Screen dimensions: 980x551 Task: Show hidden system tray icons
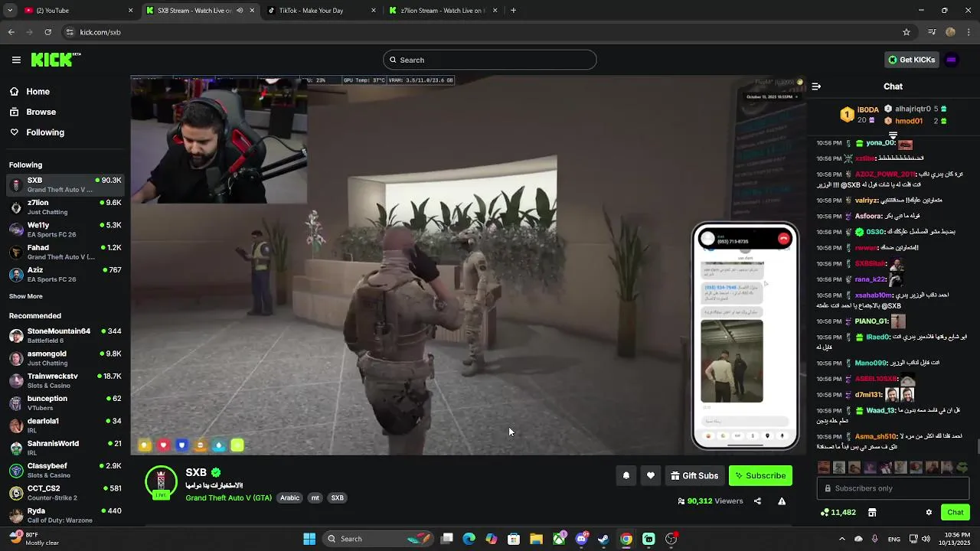pyautogui.click(x=841, y=539)
